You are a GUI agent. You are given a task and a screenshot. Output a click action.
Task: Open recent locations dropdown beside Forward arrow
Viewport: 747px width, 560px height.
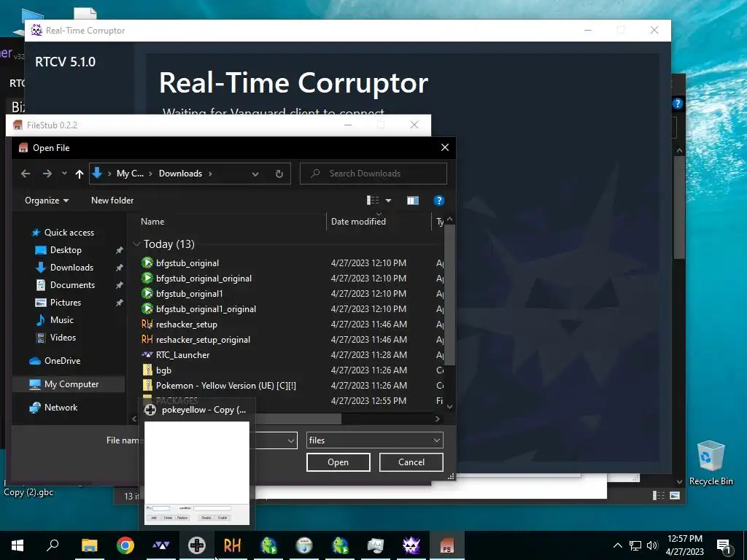[64, 174]
